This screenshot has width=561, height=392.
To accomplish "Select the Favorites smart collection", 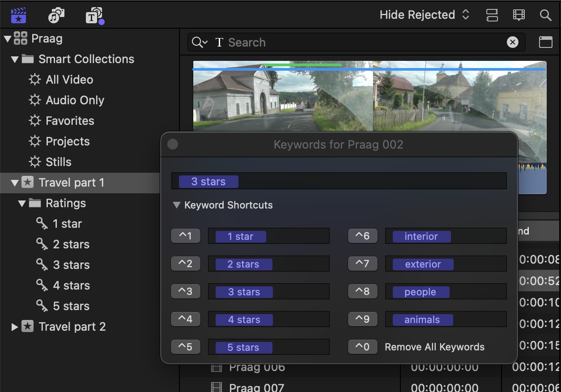I will (x=70, y=121).
